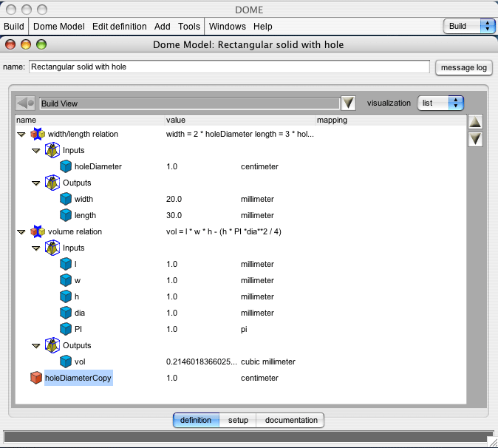Click the width value 20.0
The height and width of the screenshot is (448, 498).
174,199
